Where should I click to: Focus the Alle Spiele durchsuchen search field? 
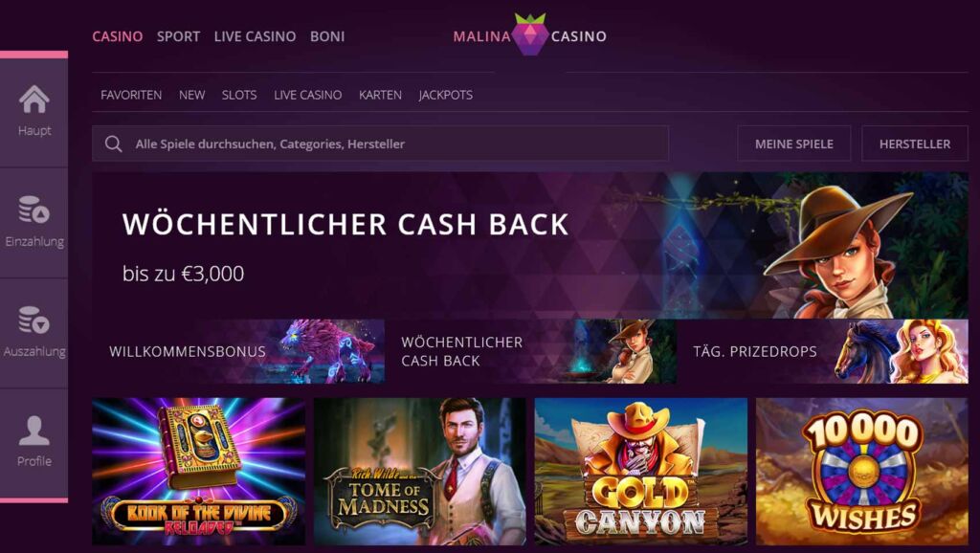(380, 144)
